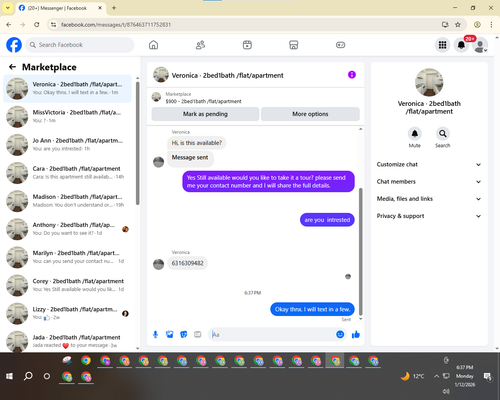This screenshot has height=400, width=500.
Task: Open the $900 2bed1bath Marketplace listing link
Action: coord(203,101)
